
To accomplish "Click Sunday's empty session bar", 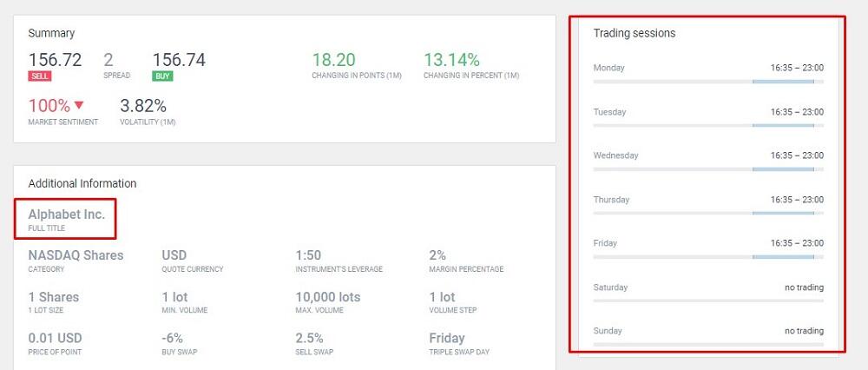I will pyautogui.click(x=707, y=345).
